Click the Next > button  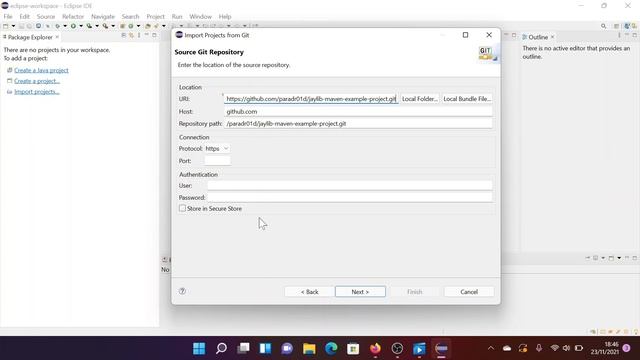tap(360, 292)
